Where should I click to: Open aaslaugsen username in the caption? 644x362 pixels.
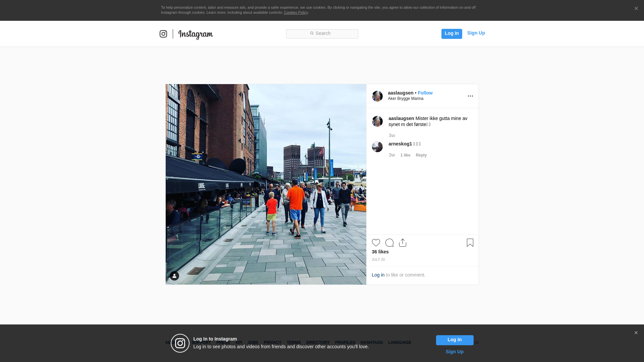(x=401, y=118)
